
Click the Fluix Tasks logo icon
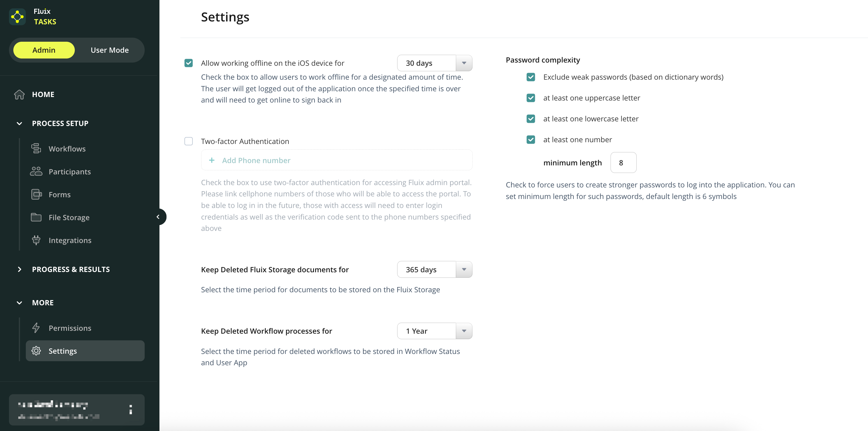pyautogui.click(x=17, y=17)
